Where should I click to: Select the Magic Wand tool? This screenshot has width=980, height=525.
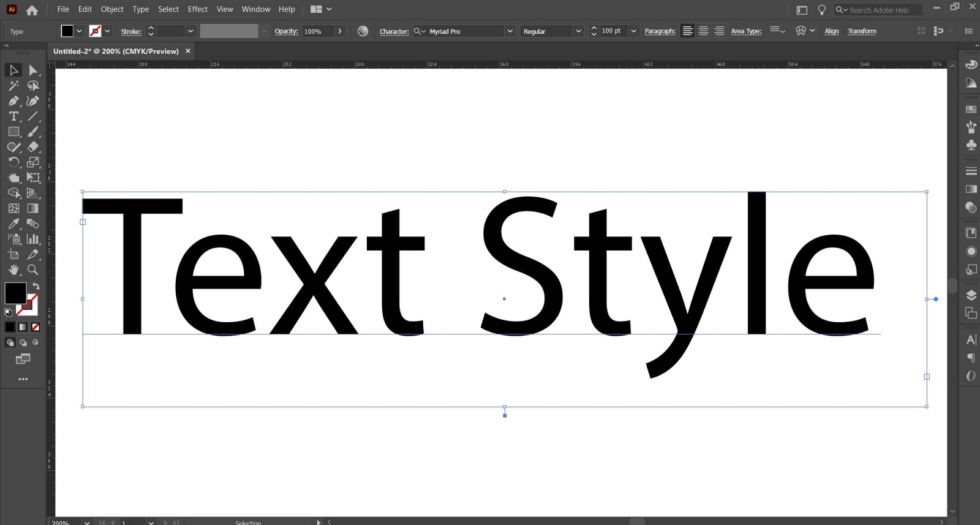pos(13,86)
